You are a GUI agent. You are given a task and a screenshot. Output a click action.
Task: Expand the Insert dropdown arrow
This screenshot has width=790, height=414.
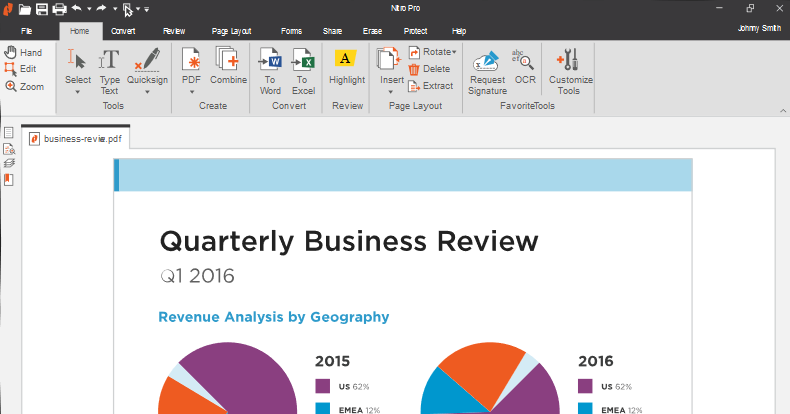coord(391,92)
